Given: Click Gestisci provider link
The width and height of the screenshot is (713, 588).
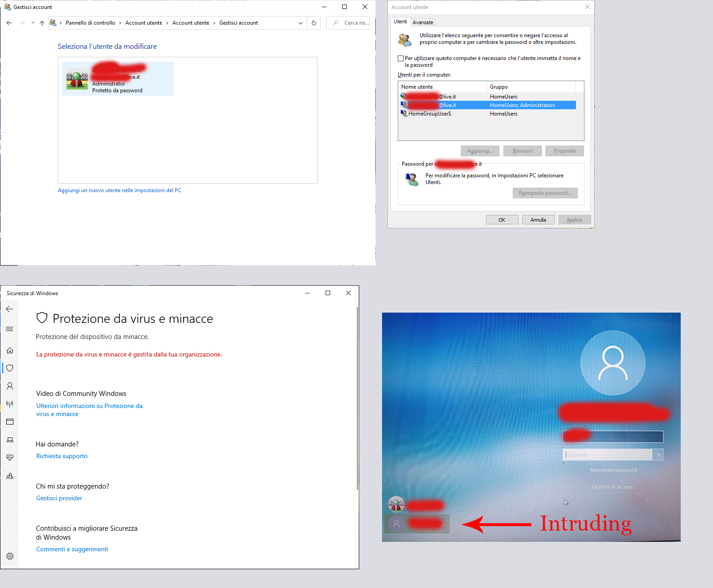Looking at the screenshot, I should pyautogui.click(x=59, y=498).
